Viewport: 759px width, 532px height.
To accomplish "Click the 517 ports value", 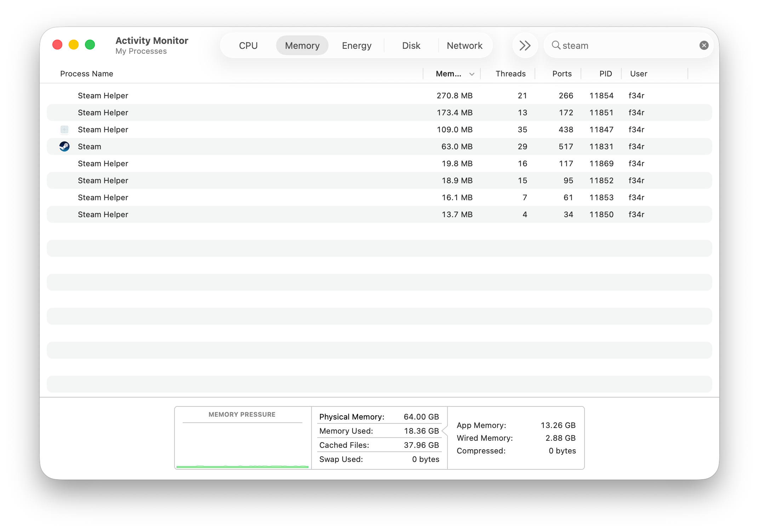I will tap(566, 146).
